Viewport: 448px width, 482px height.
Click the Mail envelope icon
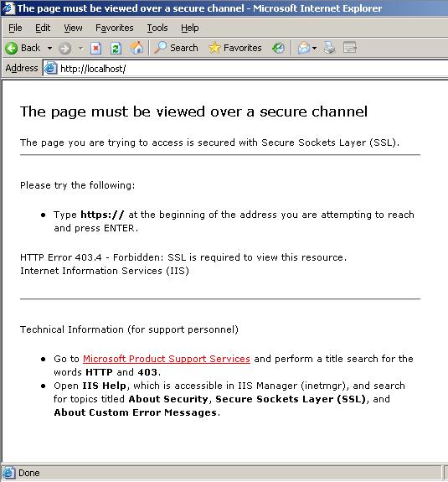303,49
